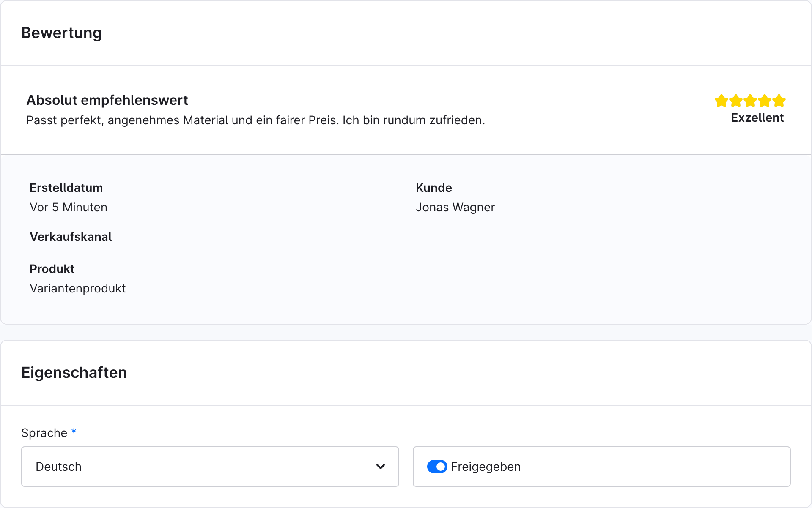Viewport: 812px width, 508px height.
Task: Click the Eigenschaften section heading
Action: point(74,373)
